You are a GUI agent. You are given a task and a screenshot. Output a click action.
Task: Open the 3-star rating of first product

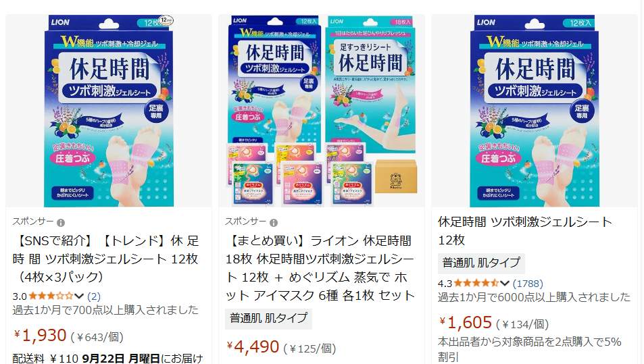pos(51,296)
